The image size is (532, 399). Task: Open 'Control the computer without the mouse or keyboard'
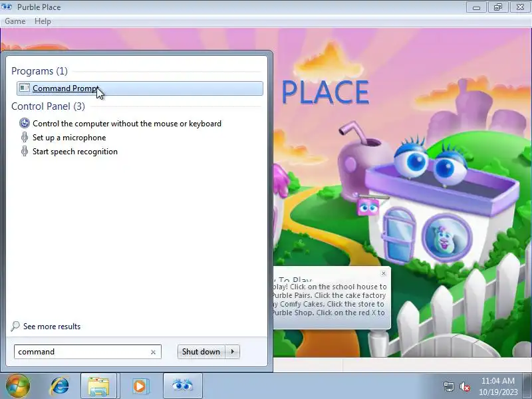pyautogui.click(x=127, y=124)
